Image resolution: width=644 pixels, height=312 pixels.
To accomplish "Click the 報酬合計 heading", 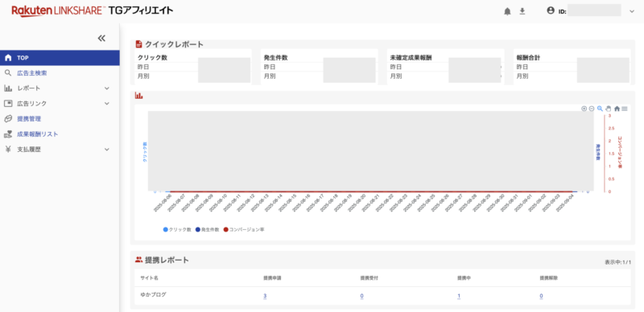I will pyautogui.click(x=528, y=58).
